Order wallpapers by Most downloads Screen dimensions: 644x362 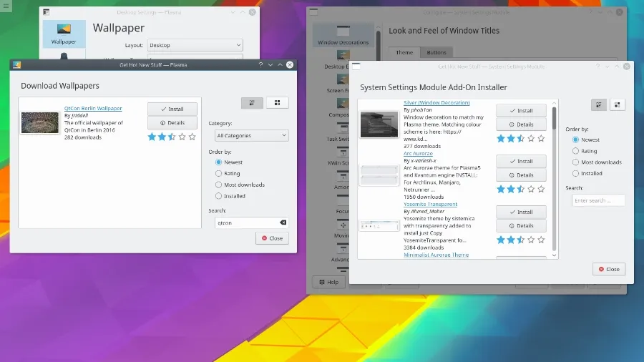pyautogui.click(x=219, y=185)
